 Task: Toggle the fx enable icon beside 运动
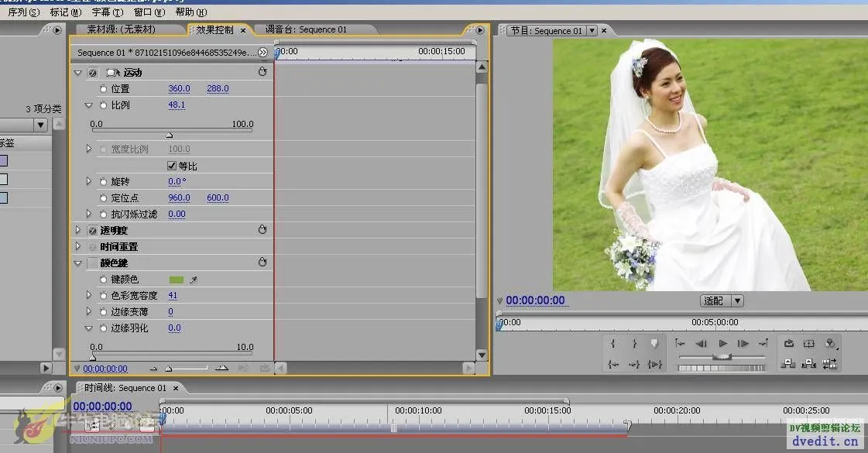[x=91, y=72]
